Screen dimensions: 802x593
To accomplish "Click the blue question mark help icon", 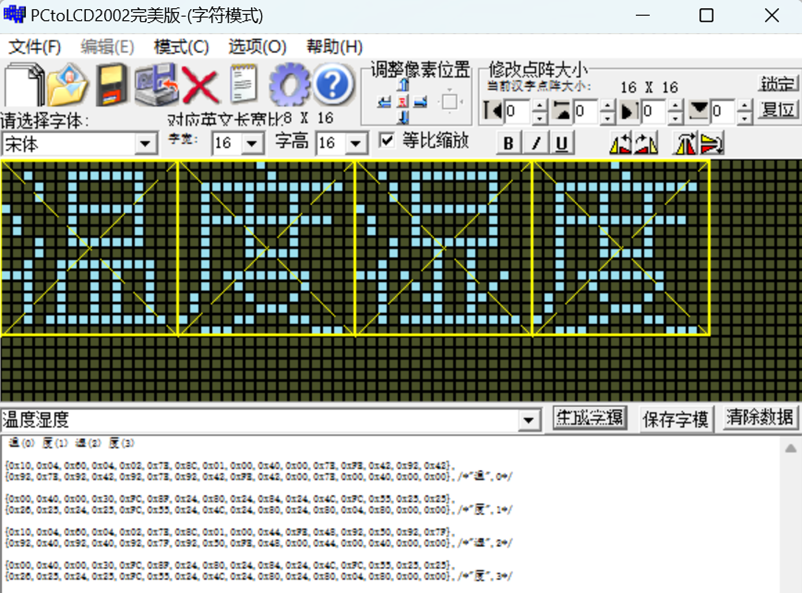I will [x=332, y=85].
